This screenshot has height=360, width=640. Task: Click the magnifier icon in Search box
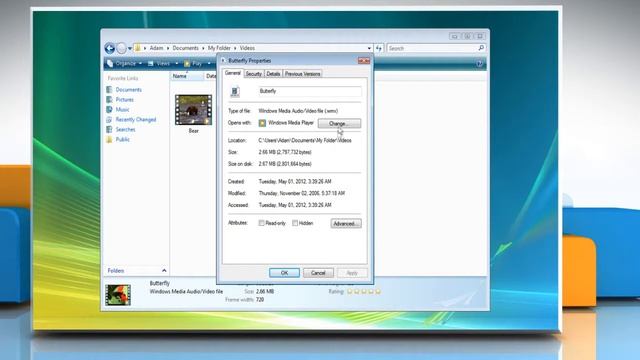tap(481, 48)
